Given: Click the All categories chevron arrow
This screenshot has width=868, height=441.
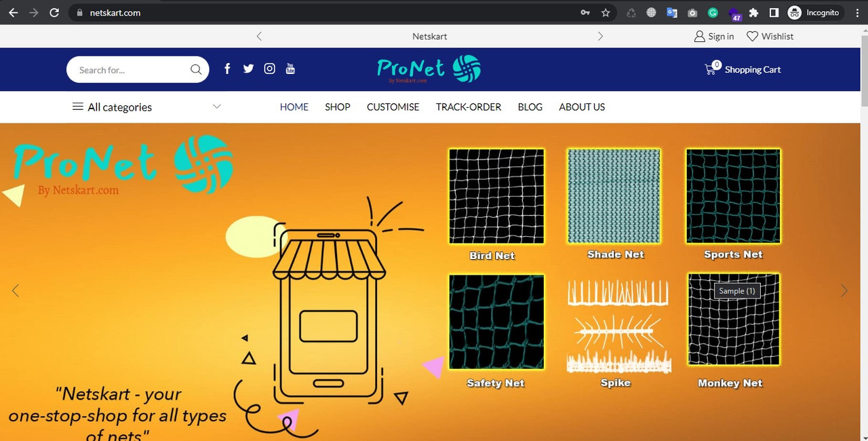Looking at the screenshot, I should 217,107.
